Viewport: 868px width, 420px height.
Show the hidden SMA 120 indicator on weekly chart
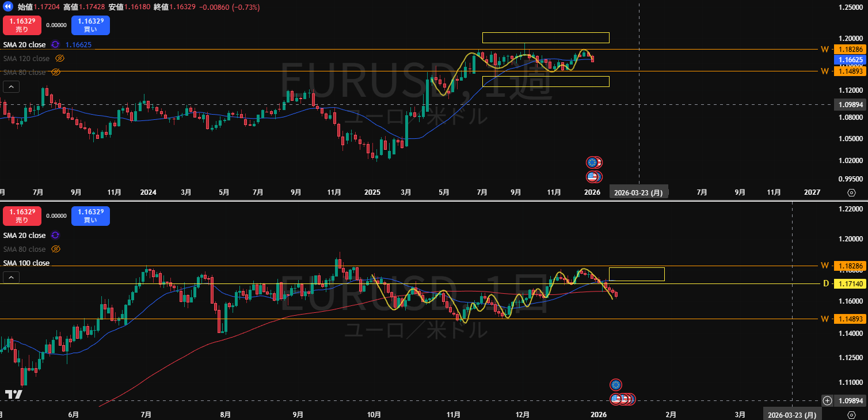coord(59,58)
